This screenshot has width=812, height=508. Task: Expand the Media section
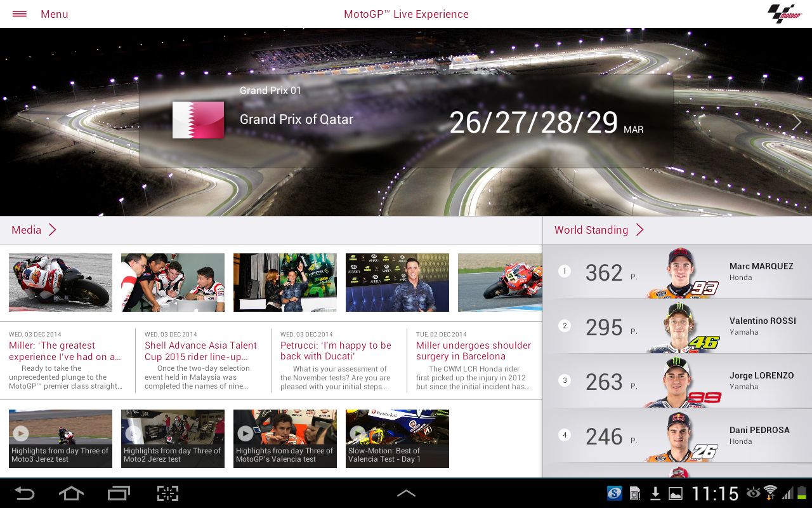coord(34,230)
